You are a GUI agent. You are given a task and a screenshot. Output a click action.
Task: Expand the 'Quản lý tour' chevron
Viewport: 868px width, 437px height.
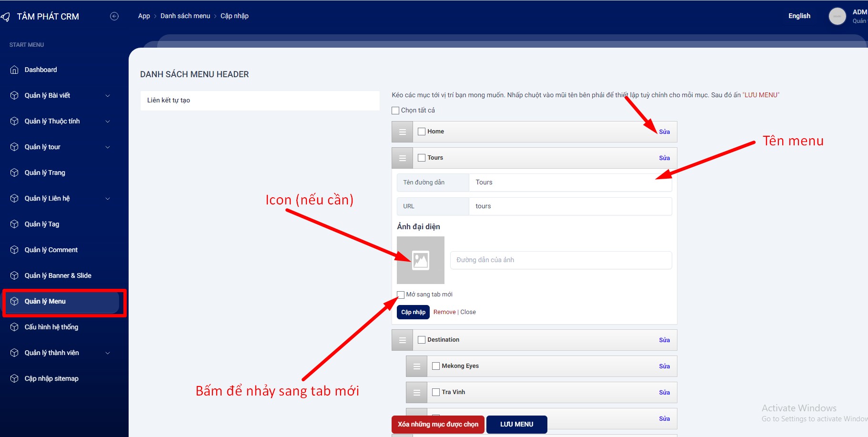coord(108,147)
